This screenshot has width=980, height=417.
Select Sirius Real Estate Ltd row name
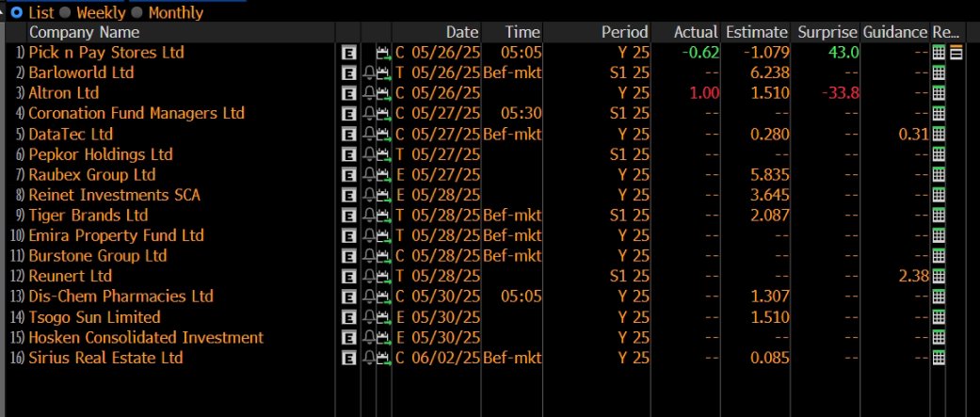tap(105, 359)
